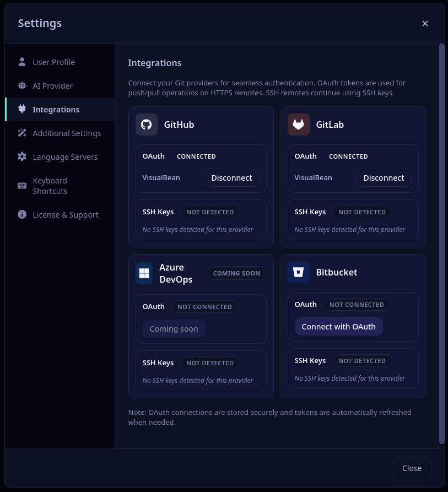Disconnect the GitHub OAuth connection
Viewport: 448px width, 492px height.
[231, 177]
